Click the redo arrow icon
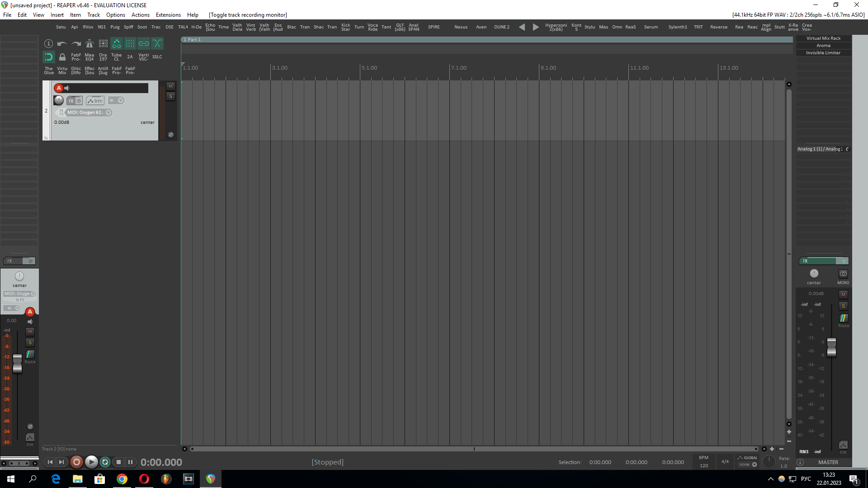This screenshot has width=868, height=488. pyautogui.click(x=76, y=43)
